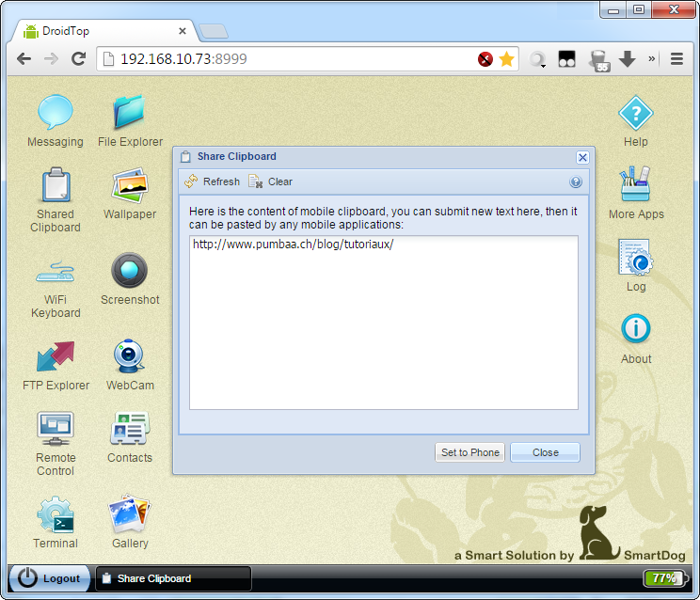Launch File Explorer from the desktop
700x600 pixels.
(130, 114)
